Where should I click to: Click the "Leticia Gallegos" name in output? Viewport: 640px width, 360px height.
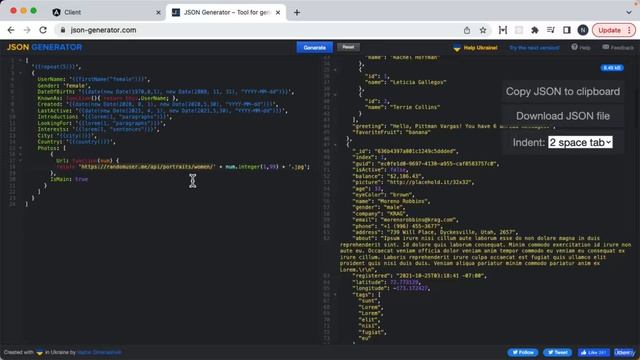point(418,82)
